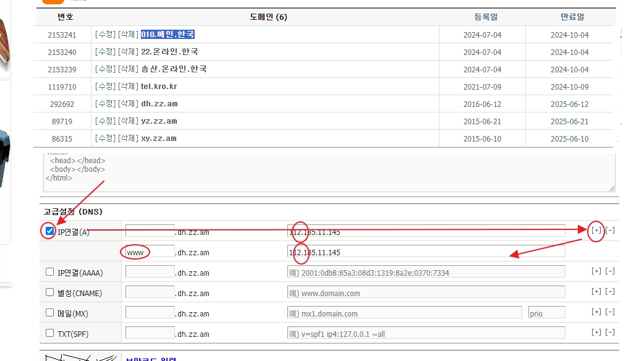This screenshot has width=644, height=361.
Task: Click [+] on the 메일(MX) row
Action: pyautogui.click(x=596, y=312)
